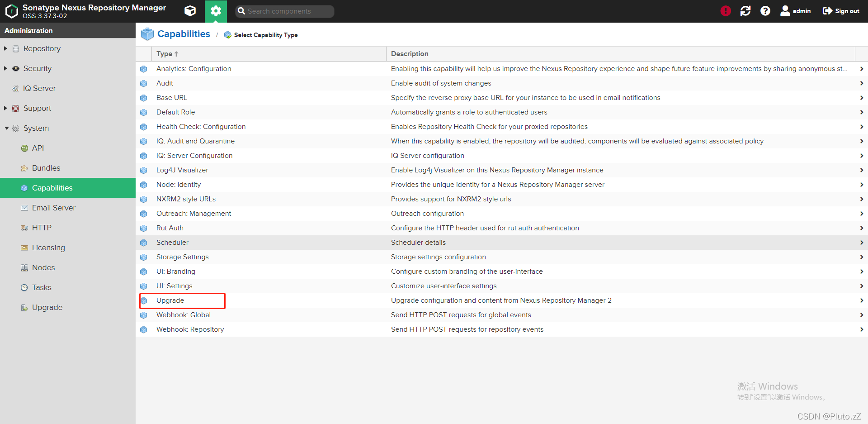Open Upgrade in the sidebar
The width and height of the screenshot is (868, 424).
click(x=47, y=307)
